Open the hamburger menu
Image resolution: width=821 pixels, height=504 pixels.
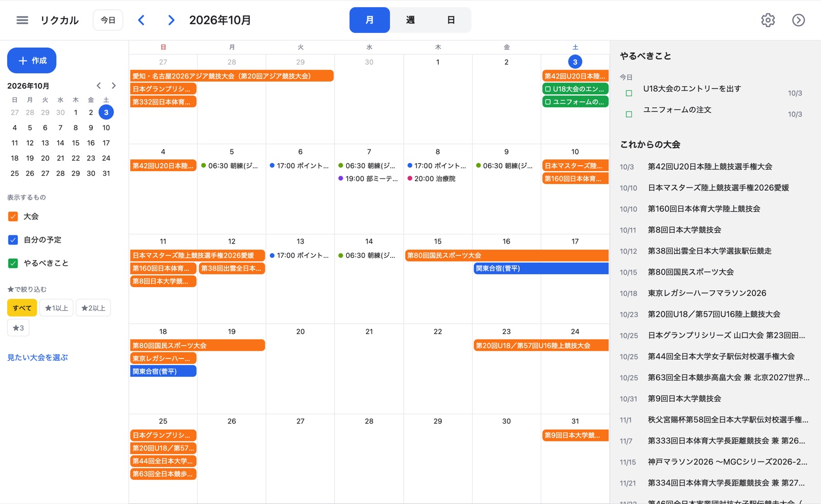point(22,20)
